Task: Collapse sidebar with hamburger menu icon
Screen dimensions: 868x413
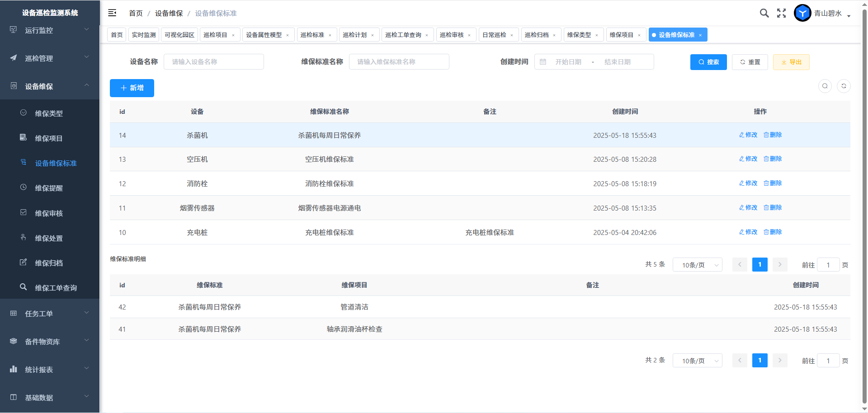Action: coord(112,13)
